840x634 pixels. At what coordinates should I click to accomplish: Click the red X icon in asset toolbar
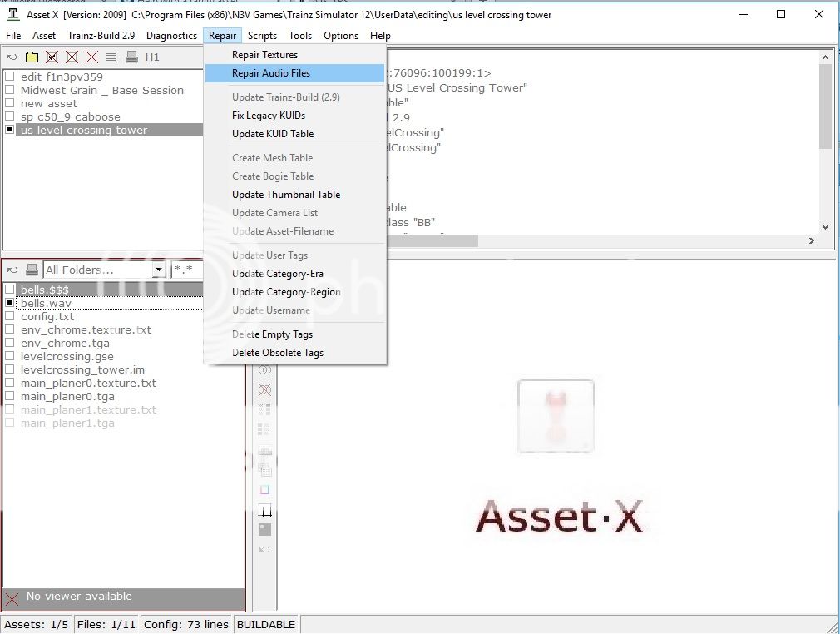pos(92,57)
